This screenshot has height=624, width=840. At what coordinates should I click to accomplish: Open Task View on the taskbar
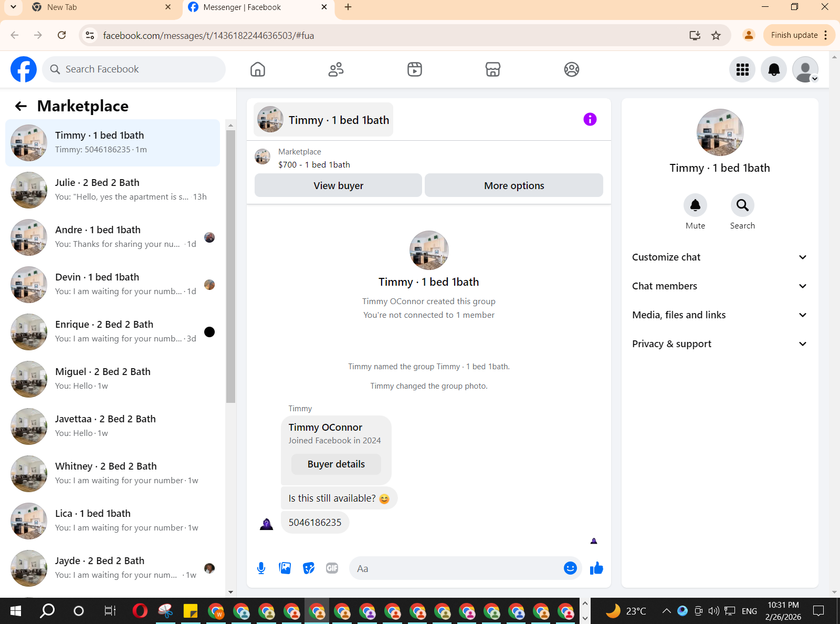coord(110,611)
